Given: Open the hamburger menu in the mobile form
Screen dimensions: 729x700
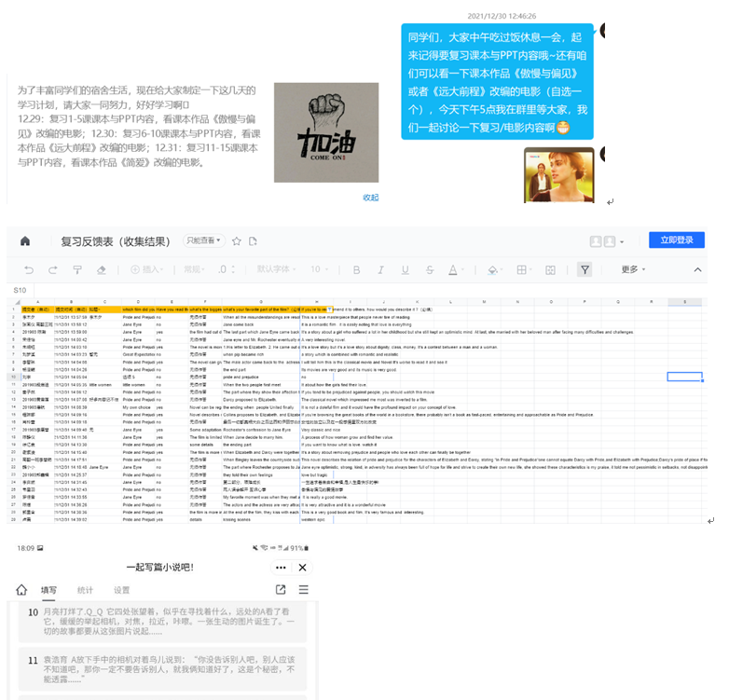Looking at the screenshot, I should [x=303, y=590].
